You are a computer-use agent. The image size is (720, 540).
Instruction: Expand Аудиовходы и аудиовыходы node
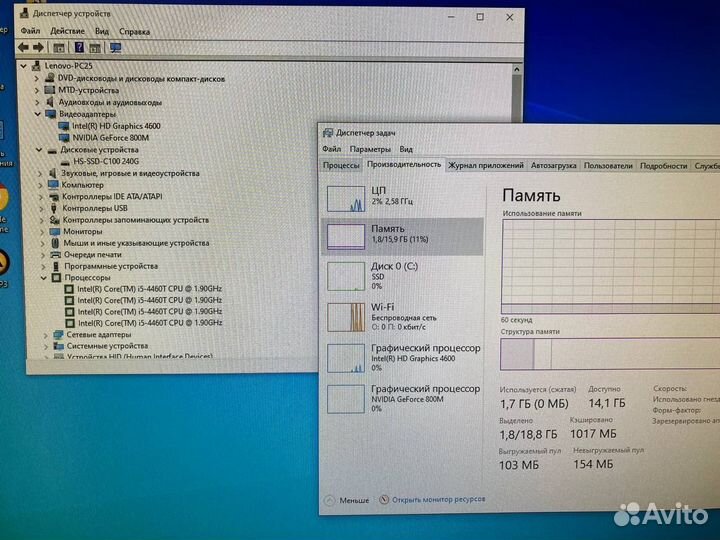[38, 102]
